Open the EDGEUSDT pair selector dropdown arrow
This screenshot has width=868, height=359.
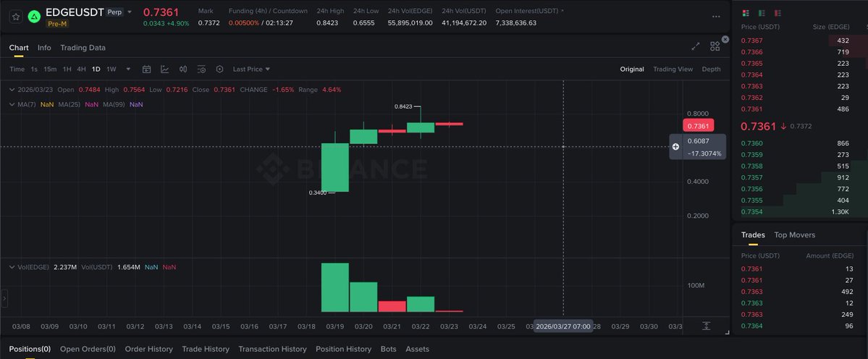pyautogui.click(x=130, y=12)
